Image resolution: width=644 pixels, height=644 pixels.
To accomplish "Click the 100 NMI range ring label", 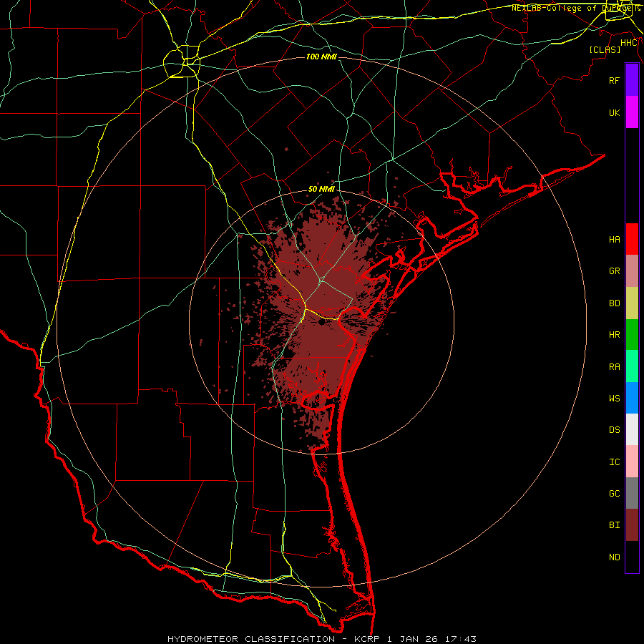I will pyautogui.click(x=321, y=57).
